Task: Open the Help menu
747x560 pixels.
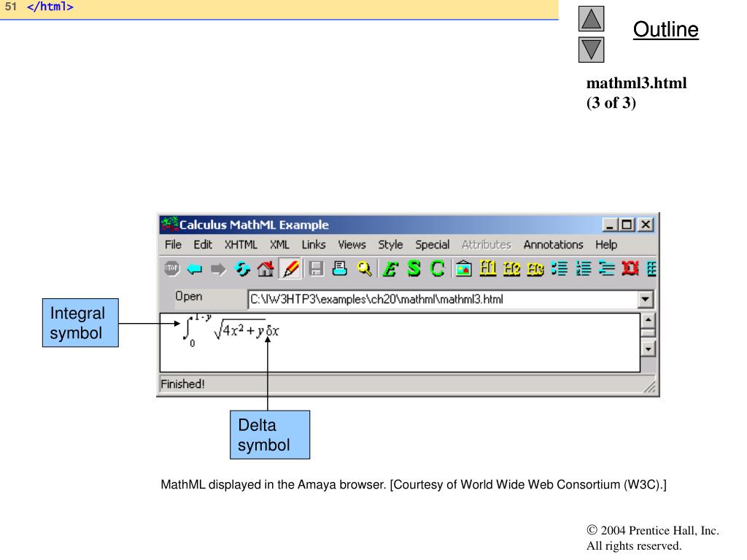Action: tap(606, 245)
